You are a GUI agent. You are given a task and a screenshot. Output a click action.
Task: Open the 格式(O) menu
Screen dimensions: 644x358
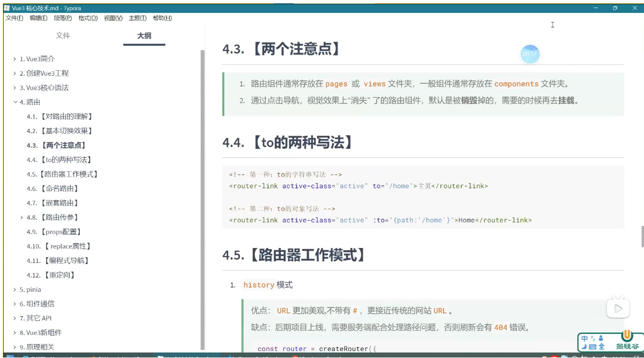pos(88,18)
